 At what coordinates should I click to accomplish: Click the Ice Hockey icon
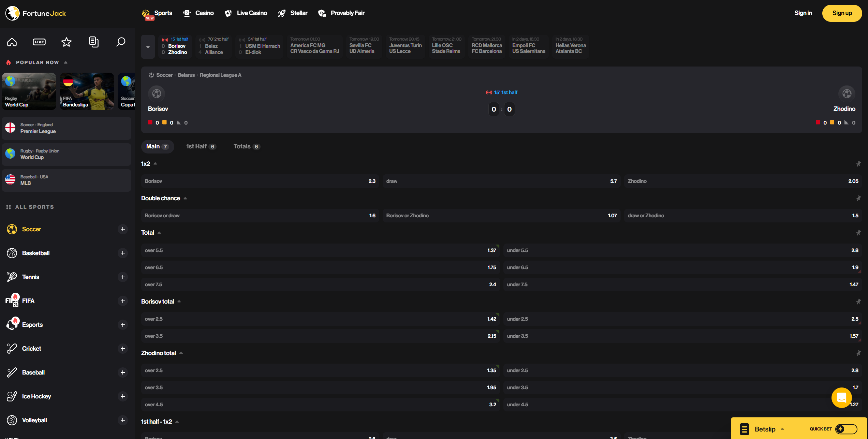tap(12, 396)
